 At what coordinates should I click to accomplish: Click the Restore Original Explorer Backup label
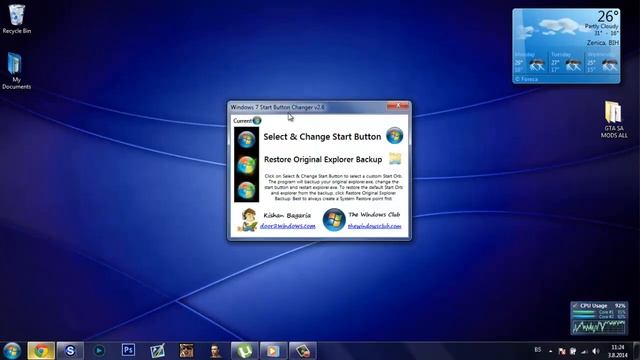point(323,159)
